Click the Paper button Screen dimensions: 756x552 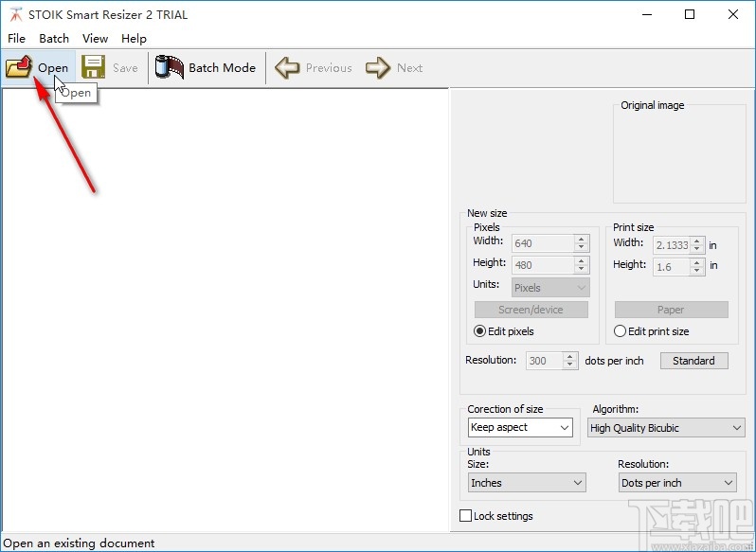click(671, 310)
